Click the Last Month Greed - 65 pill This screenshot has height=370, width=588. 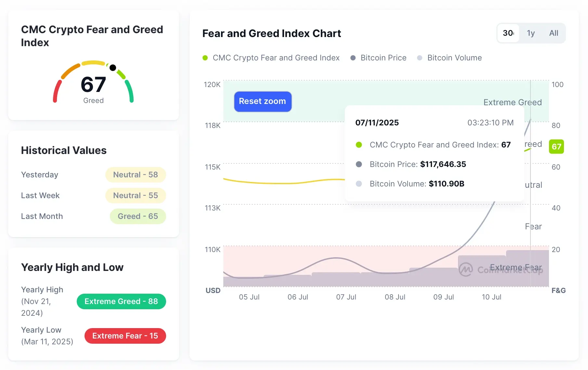[x=138, y=216]
